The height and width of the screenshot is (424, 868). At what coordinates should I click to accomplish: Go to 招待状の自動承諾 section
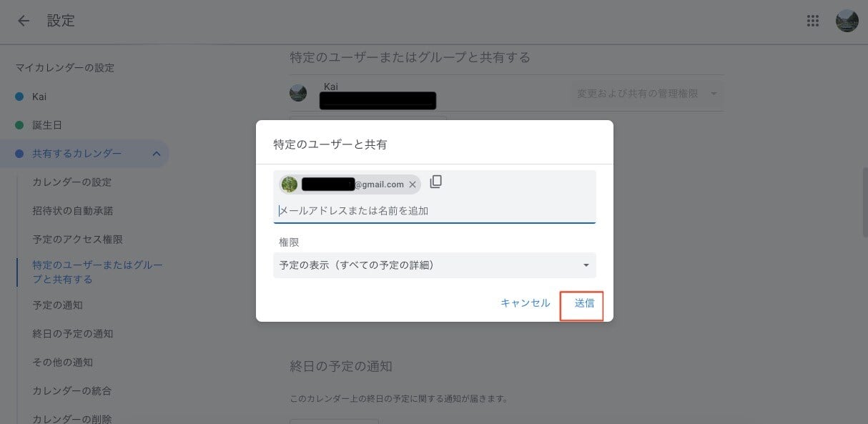point(73,211)
